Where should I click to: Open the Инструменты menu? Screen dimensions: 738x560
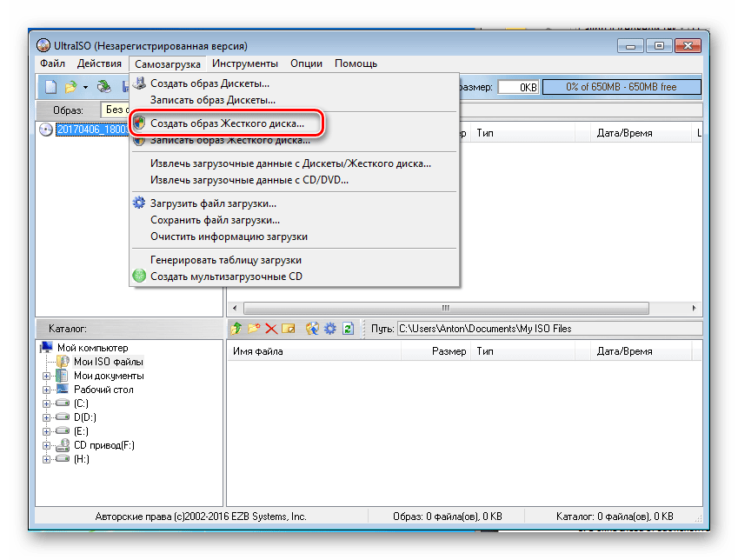click(x=245, y=63)
